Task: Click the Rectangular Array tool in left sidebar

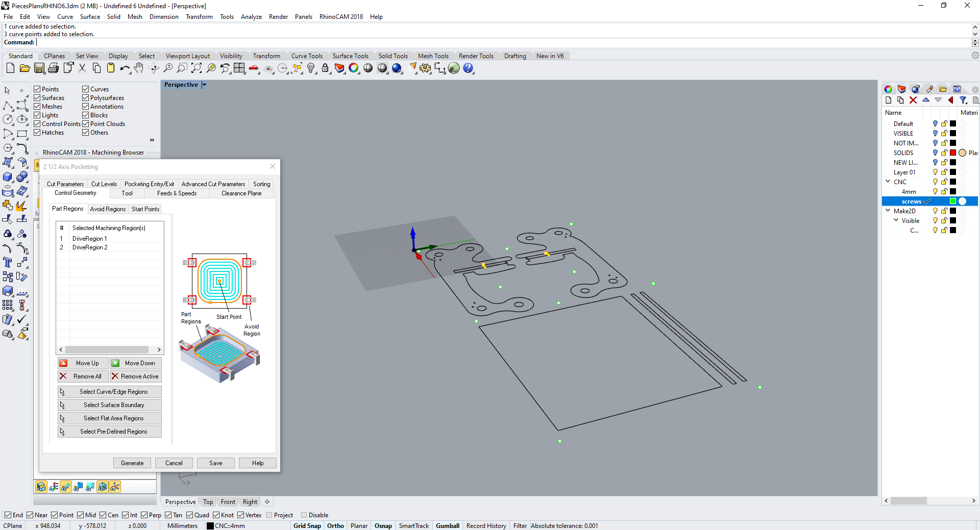Action: (8, 305)
